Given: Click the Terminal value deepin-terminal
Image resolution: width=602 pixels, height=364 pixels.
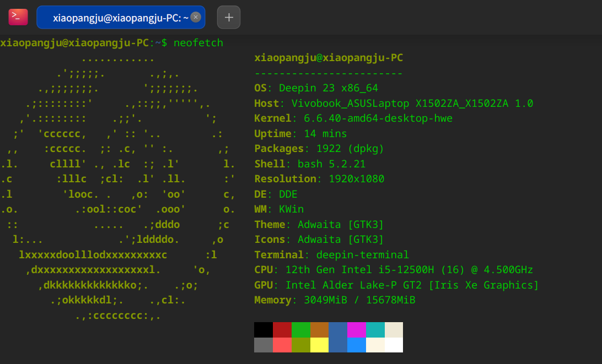Looking at the screenshot, I should (x=362, y=255).
